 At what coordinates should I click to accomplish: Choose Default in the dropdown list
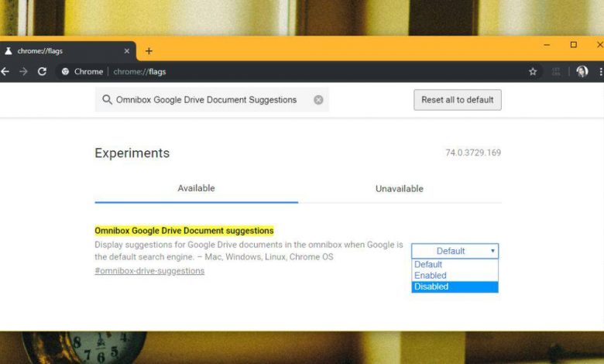click(455, 264)
